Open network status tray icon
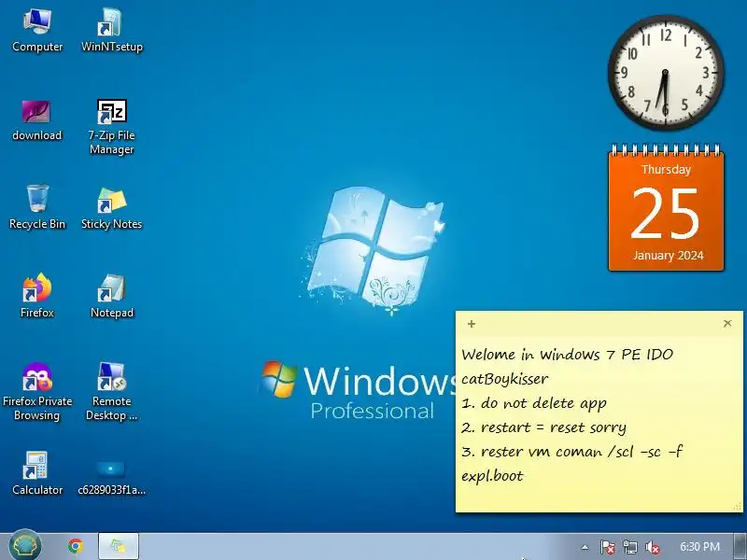The image size is (747, 560). click(x=630, y=547)
